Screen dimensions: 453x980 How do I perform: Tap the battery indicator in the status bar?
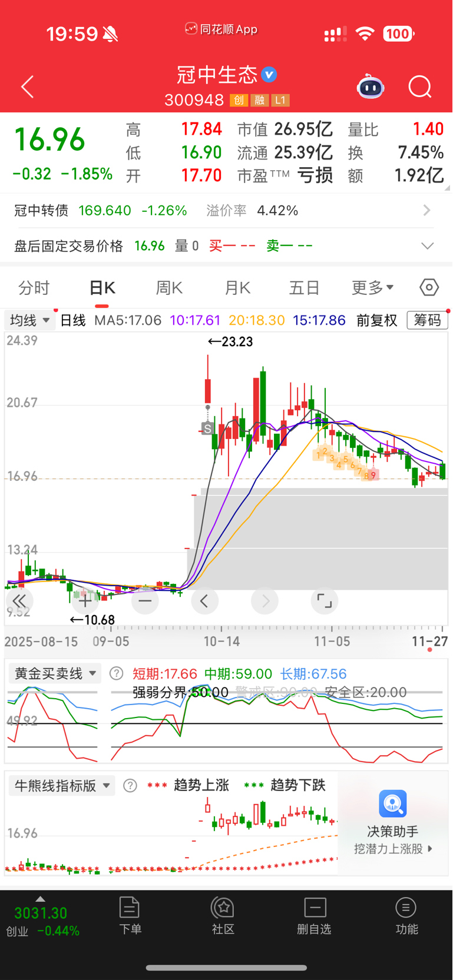click(399, 34)
